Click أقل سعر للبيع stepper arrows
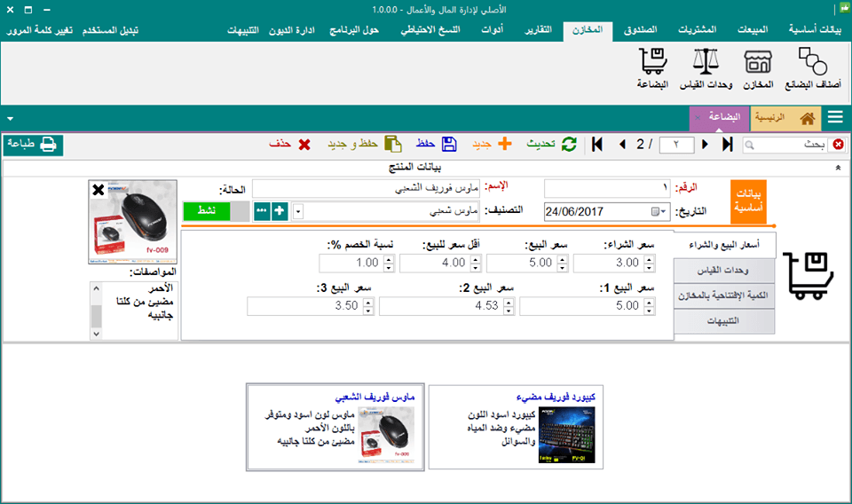 point(476,264)
